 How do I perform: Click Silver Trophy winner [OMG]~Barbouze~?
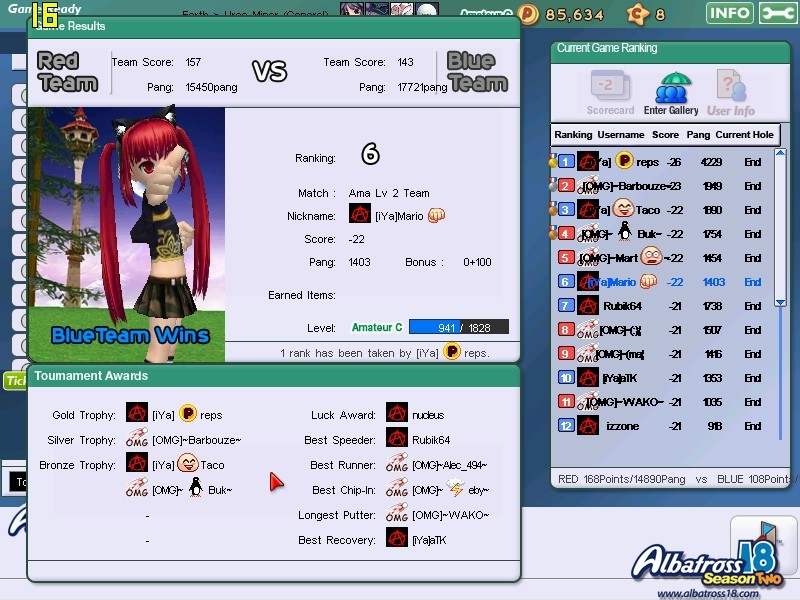tap(197, 440)
